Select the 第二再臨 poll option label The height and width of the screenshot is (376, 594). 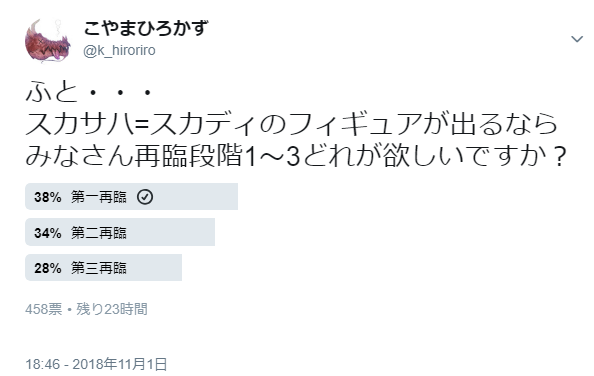pyautogui.click(x=98, y=232)
